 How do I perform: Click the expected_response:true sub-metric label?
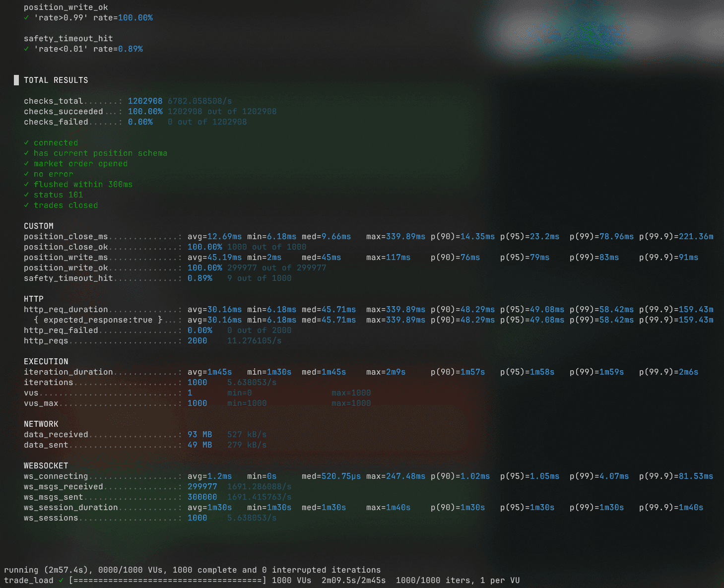(x=98, y=320)
